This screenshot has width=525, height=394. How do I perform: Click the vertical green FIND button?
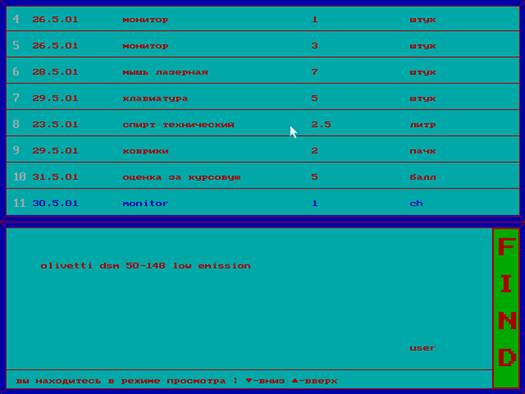coord(506,308)
